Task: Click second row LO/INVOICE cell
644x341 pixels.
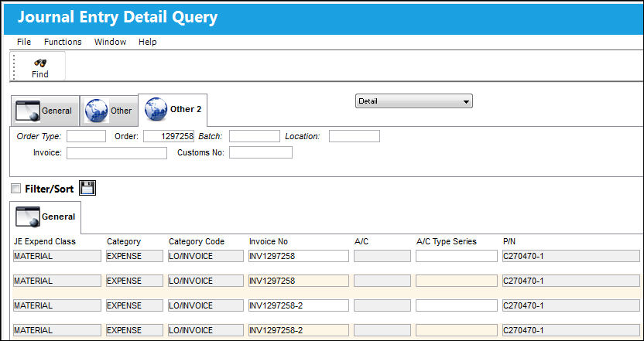Action: pyautogui.click(x=206, y=281)
